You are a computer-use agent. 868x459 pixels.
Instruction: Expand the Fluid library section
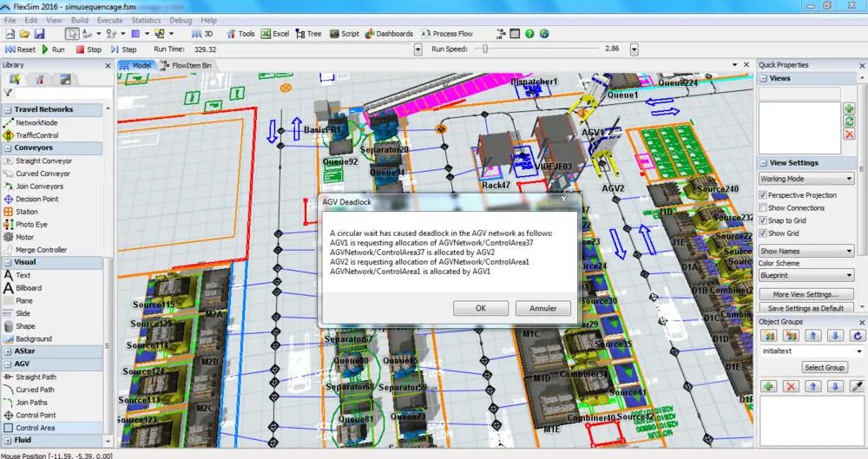pos(8,440)
